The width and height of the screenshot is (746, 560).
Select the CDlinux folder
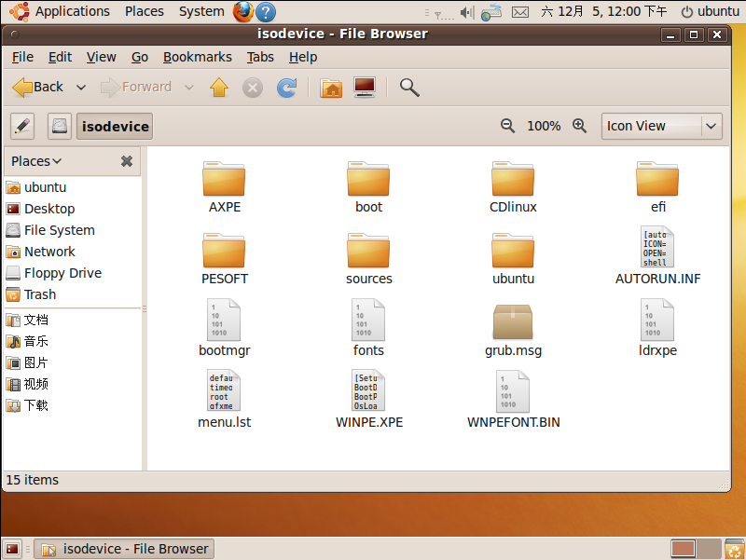coord(513,187)
